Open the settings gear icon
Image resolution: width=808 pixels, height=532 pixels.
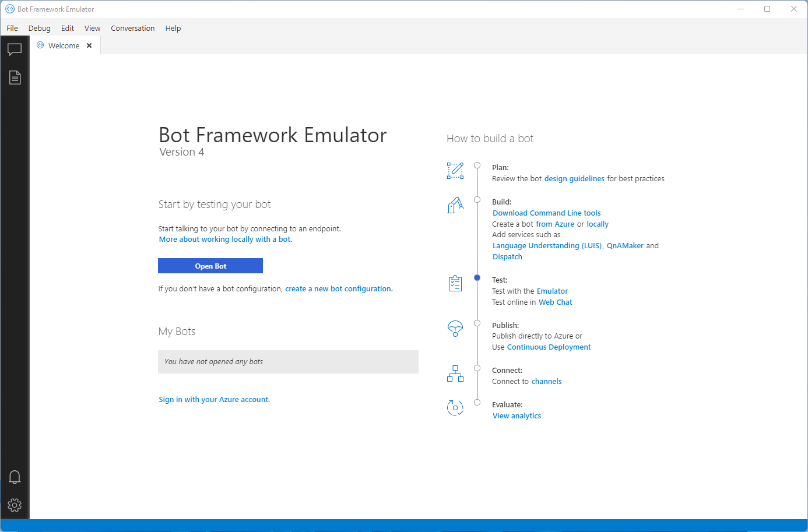tap(15, 505)
